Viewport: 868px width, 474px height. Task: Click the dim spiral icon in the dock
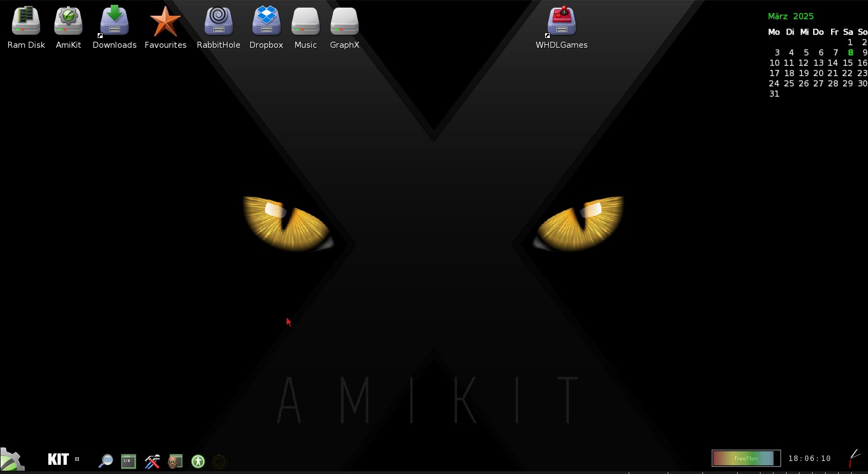pos(219,462)
